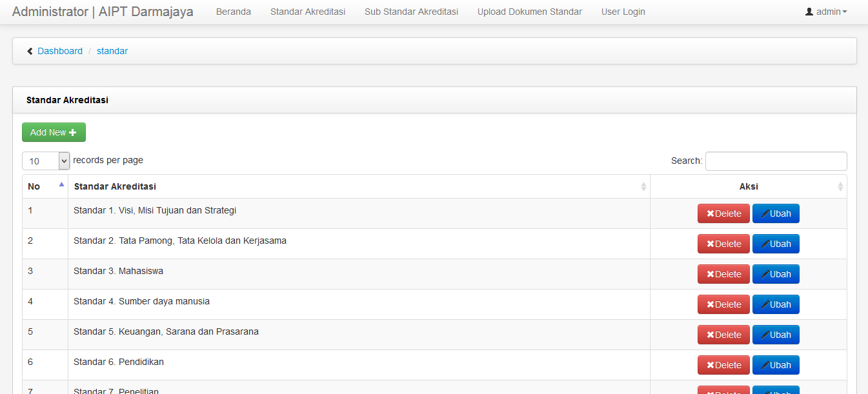Focus the Search input field

776,161
